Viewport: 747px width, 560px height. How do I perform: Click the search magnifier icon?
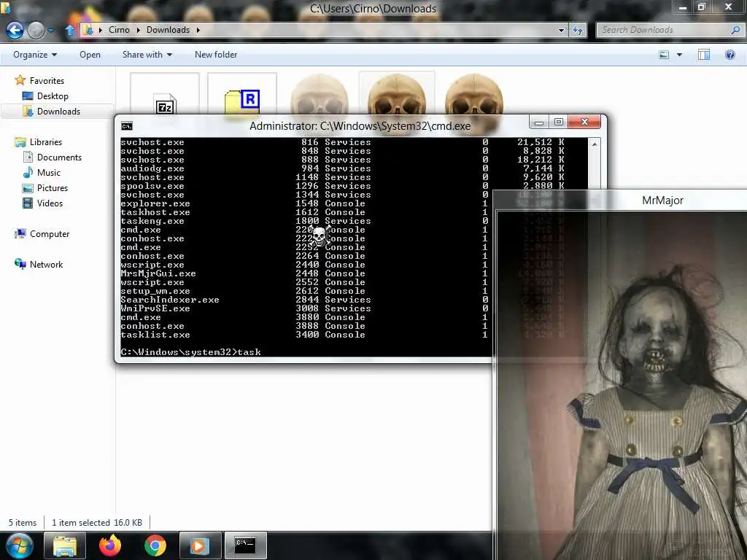tap(735, 30)
